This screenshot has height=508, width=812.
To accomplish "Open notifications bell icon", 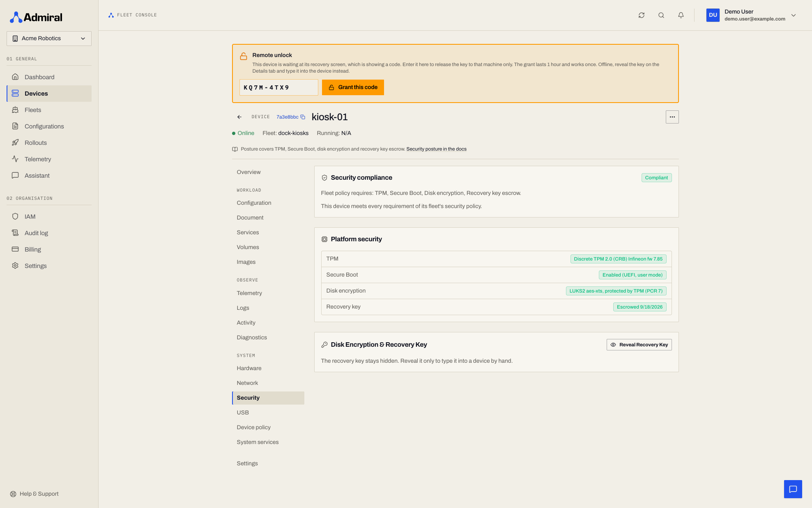I will point(681,15).
